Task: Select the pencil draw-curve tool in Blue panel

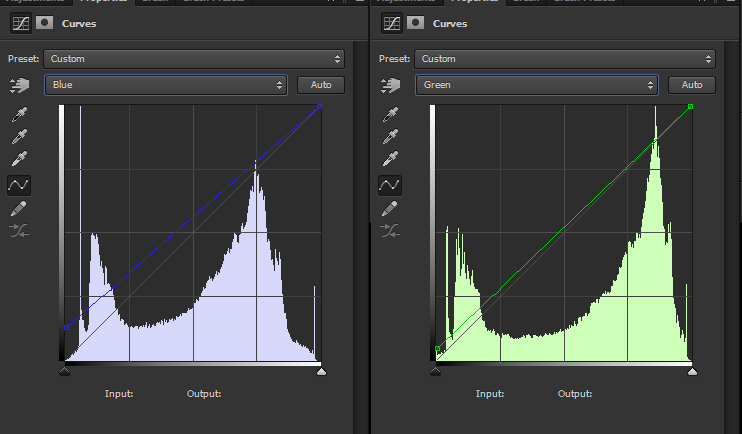Action: [x=19, y=209]
